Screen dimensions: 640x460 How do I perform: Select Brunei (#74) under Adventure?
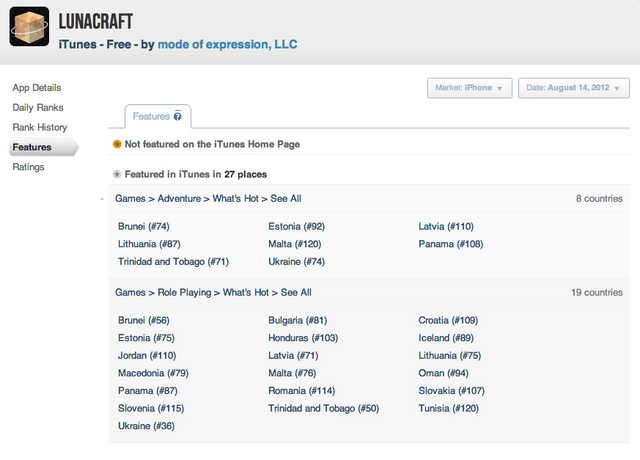tap(144, 226)
